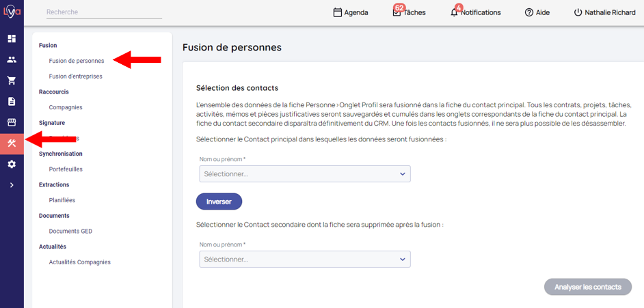Click the Analyser les contacts button
Image resolution: width=644 pixels, height=308 pixels.
click(587, 287)
